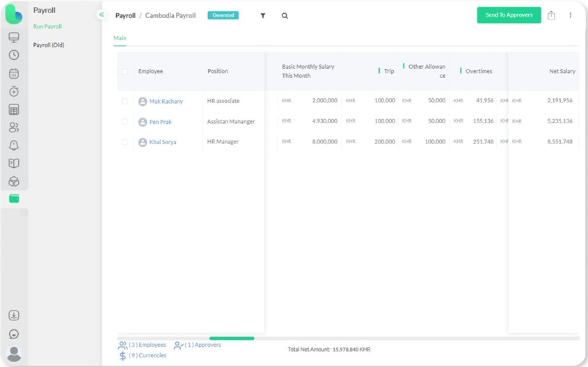Screen dimensions: 588x367
Task: Click the Net Salary column header
Action: (562, 71)
